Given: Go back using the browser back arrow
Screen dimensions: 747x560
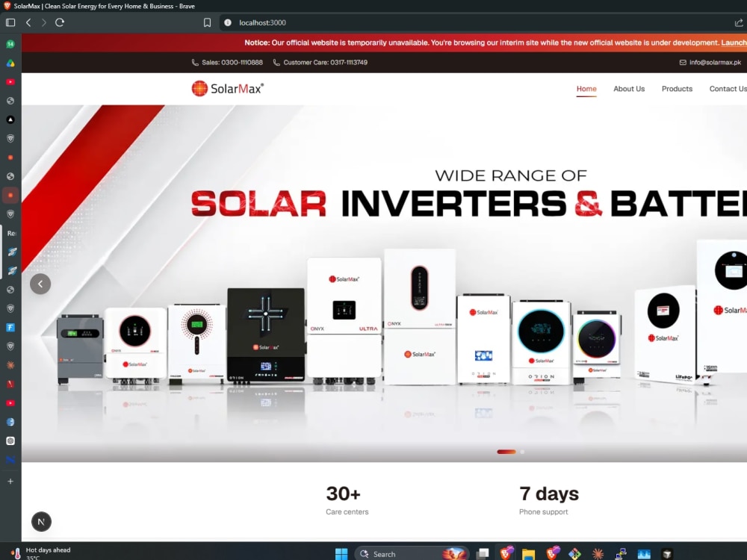Looking at the screenshot, I should 28,22.
